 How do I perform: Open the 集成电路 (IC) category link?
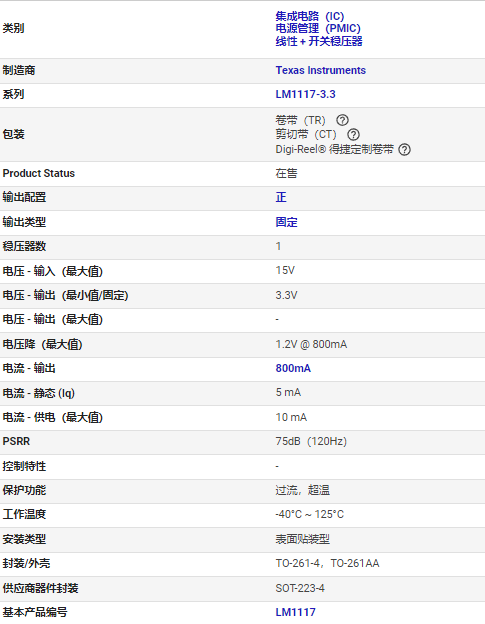[x=310, y=16]
